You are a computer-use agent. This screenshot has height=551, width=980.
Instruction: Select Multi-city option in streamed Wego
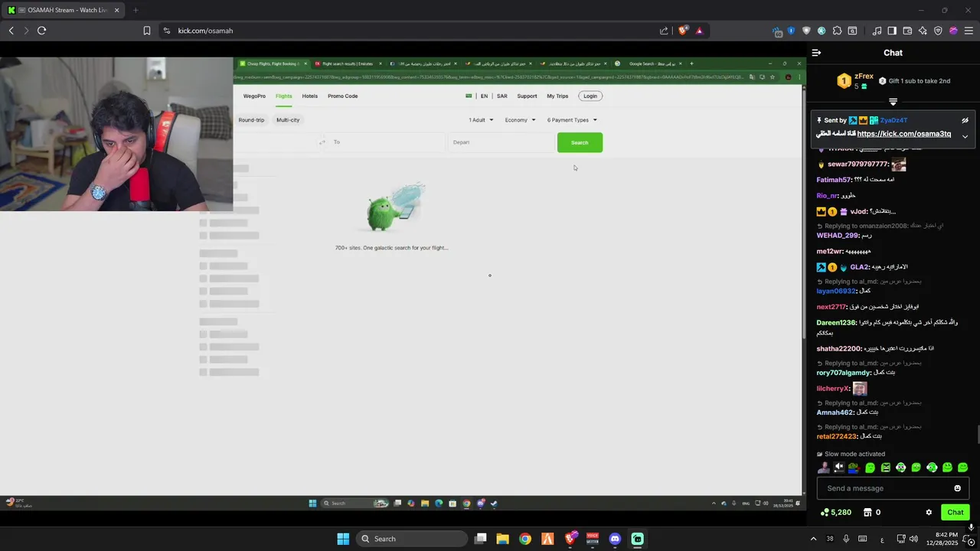(x=288, y=120)
